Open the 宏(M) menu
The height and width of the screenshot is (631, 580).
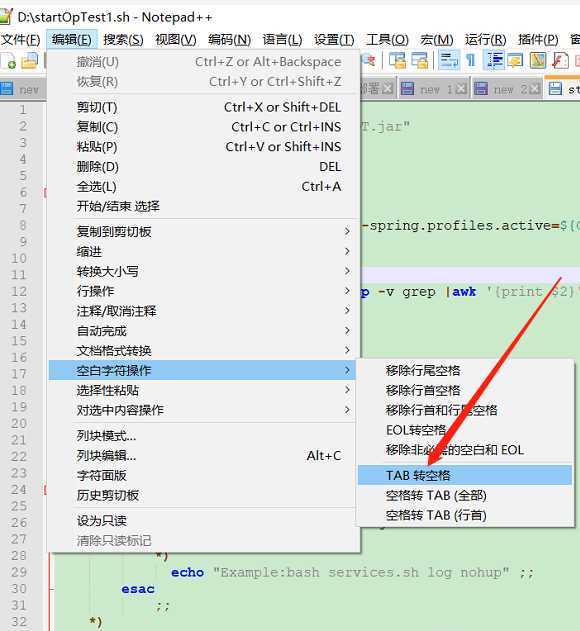pos(437,40)
